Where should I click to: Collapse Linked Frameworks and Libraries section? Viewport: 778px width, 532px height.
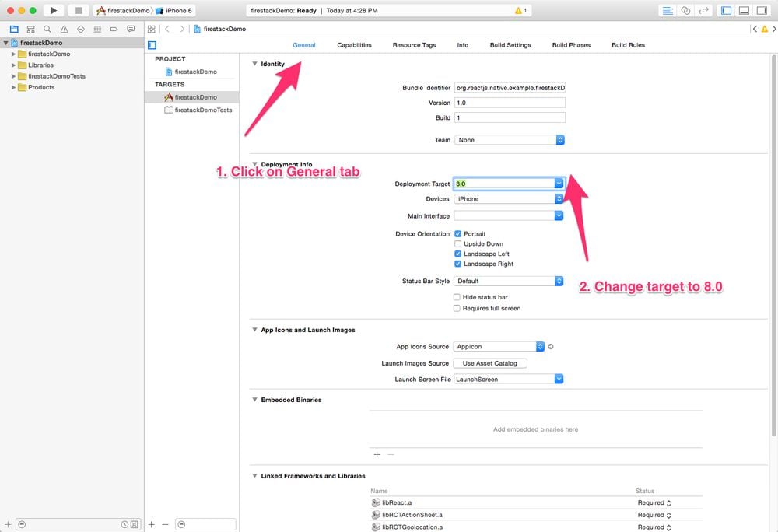pyautogui.click(x=254, y=476)
